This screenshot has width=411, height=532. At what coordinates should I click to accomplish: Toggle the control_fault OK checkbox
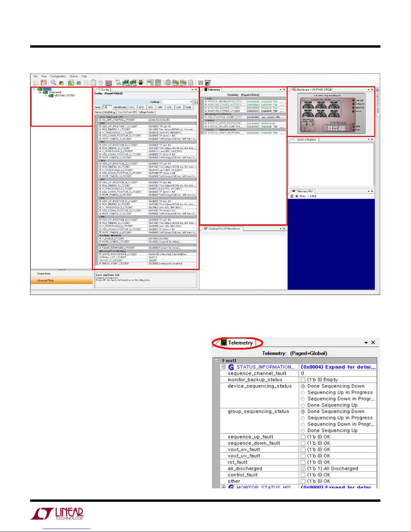[303, 475]
